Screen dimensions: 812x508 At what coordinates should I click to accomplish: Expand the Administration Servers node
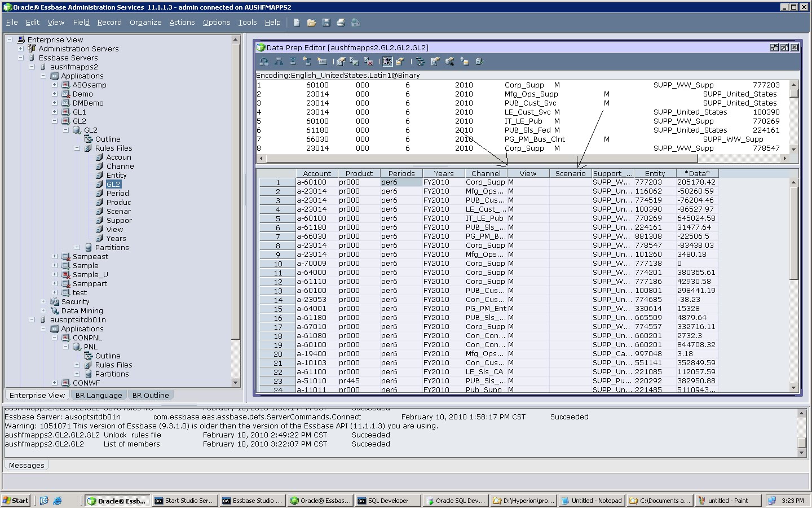click(21, 49)
